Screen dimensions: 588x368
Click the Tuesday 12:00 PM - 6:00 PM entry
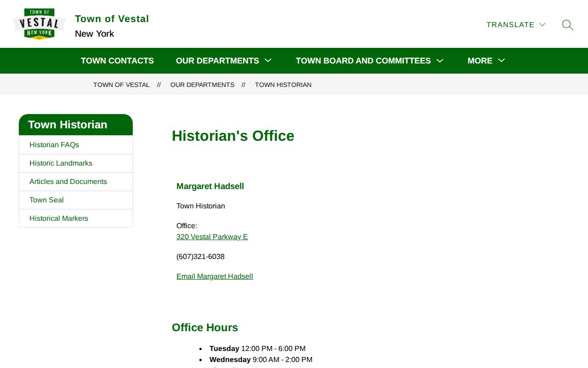(257, 349)
